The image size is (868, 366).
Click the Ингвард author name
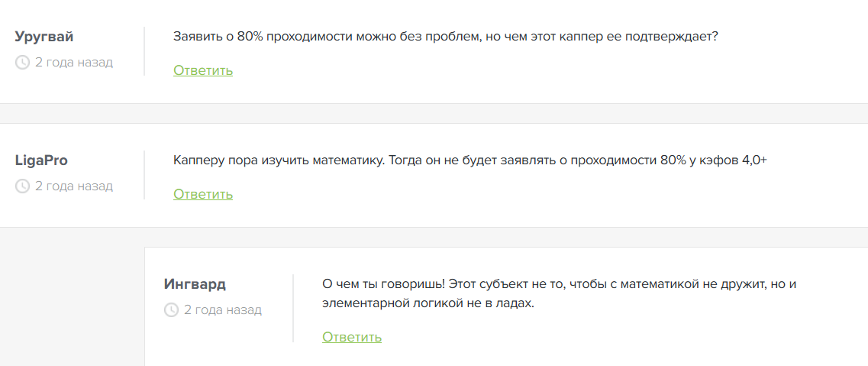195,284
